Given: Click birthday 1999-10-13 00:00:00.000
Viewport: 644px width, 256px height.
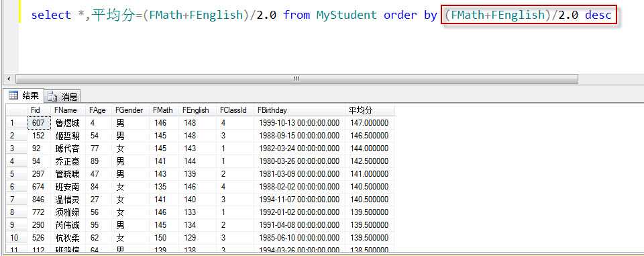Looking at the screenshot, I should [300, 123].
